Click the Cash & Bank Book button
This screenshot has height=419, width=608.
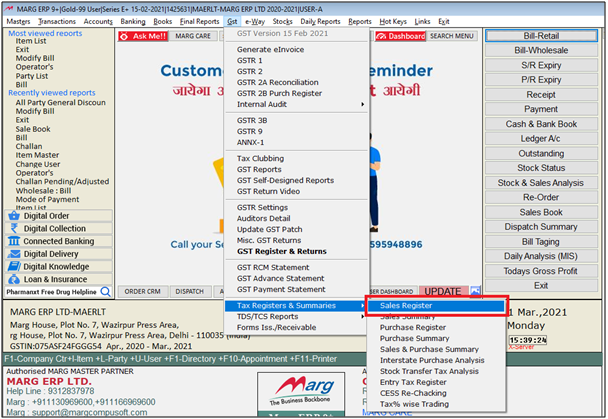pos(541,124)
